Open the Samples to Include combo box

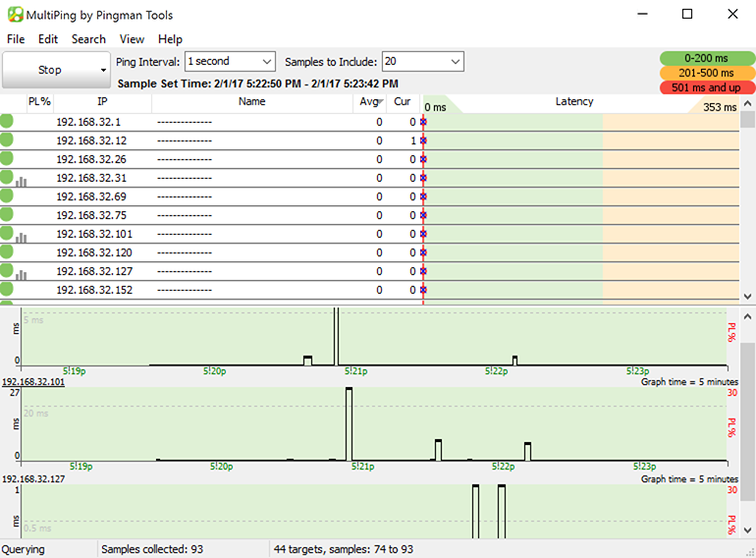click(x=423, y=61)
